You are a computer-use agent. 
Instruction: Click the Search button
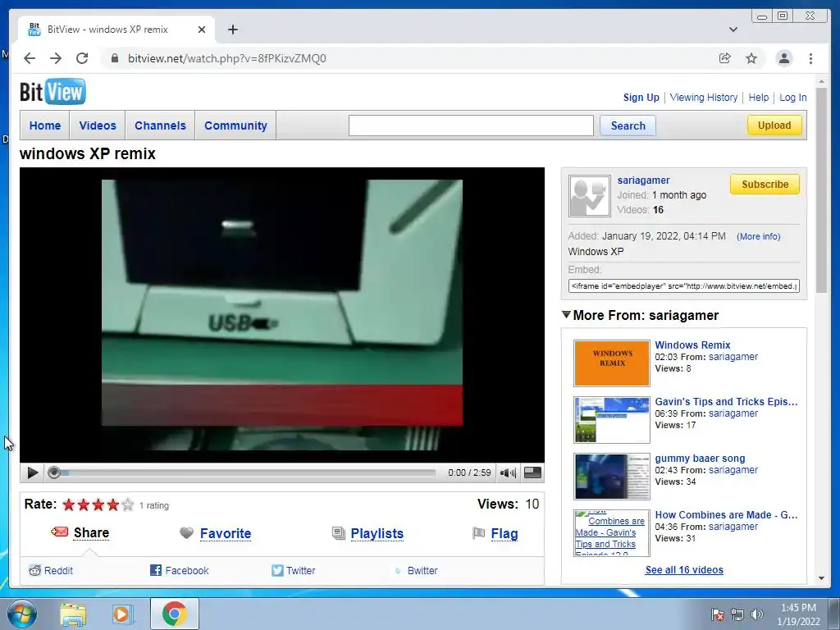(x=628, y=126)
